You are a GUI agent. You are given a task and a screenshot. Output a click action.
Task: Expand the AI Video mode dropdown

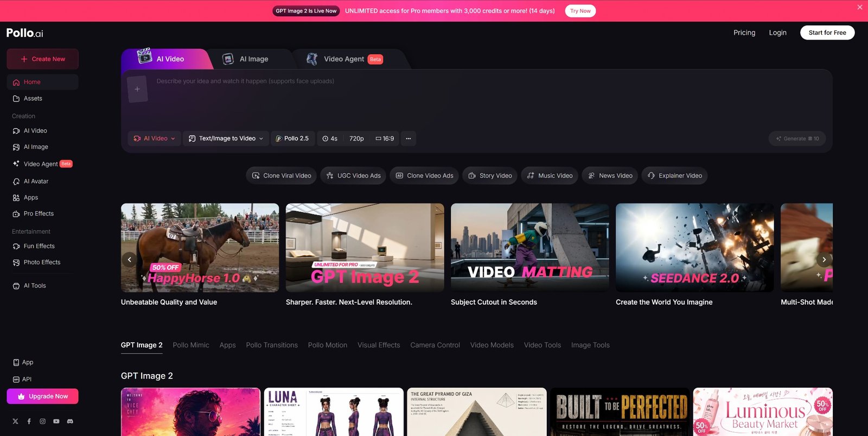155,138
